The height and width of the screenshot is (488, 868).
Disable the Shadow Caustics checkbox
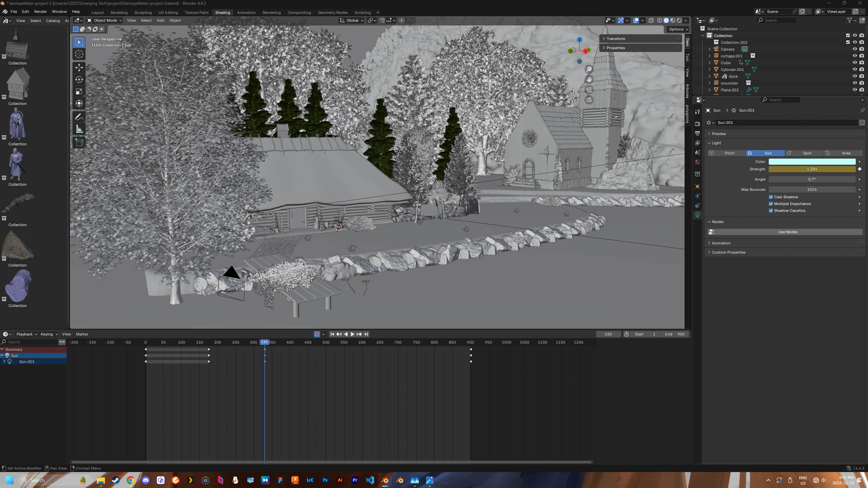click(771, 211)
